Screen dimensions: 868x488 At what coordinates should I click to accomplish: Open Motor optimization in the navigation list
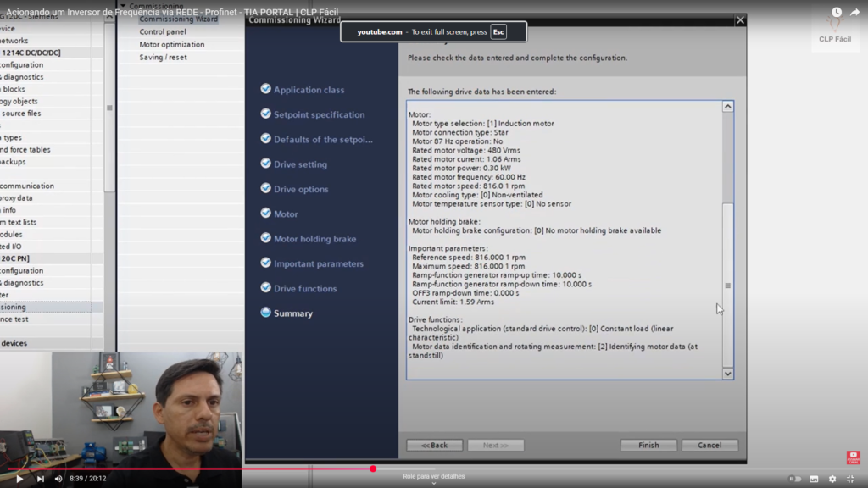pos(171,45)
